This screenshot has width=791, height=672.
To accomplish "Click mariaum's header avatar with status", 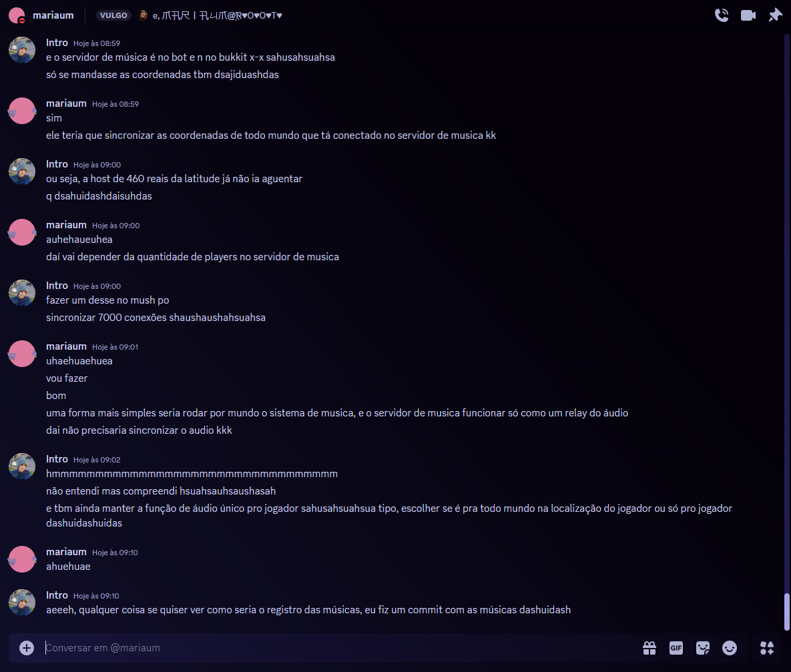I will (x=17, y=15).
